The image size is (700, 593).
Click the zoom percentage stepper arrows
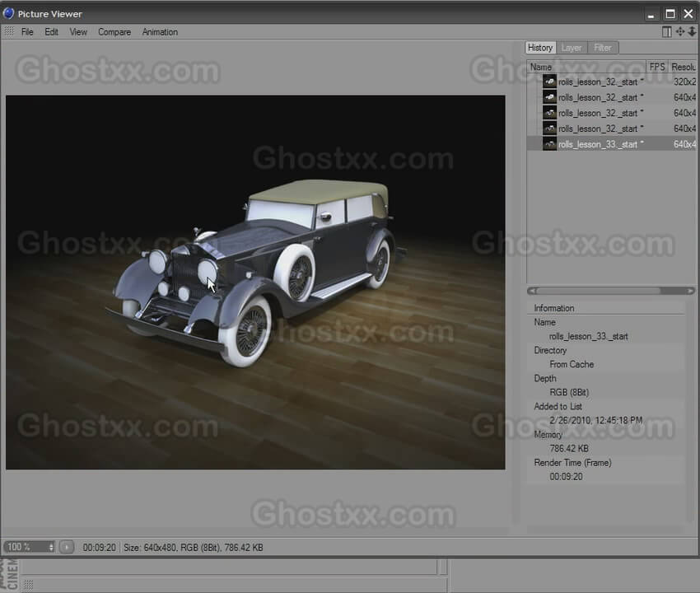[x=51, y=547]
